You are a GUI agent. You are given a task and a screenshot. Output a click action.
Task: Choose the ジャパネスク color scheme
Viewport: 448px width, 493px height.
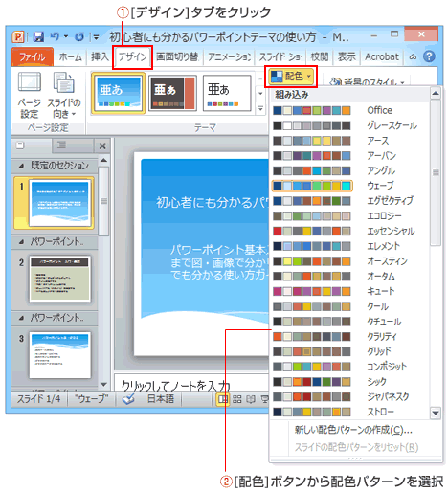click(349, 396)
